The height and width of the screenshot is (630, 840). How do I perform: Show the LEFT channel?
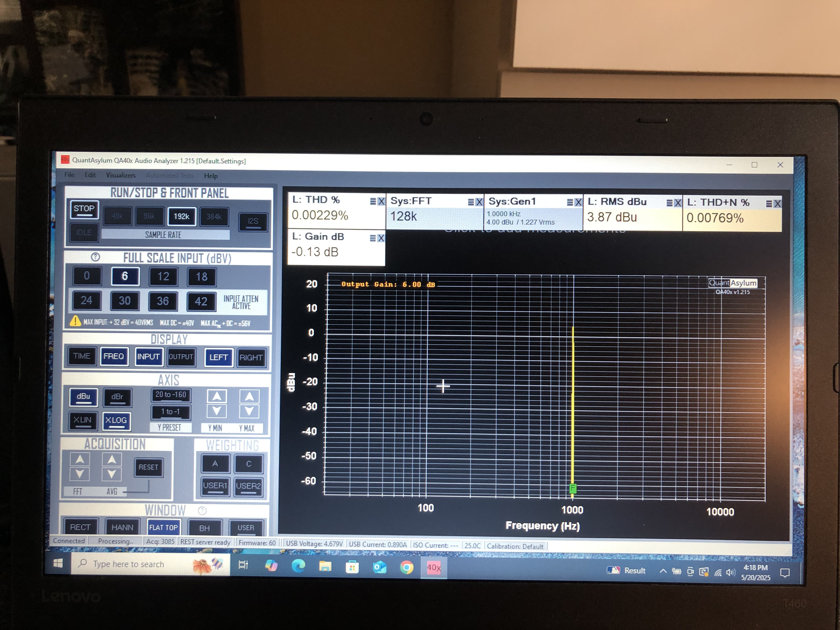pos(219,358)
